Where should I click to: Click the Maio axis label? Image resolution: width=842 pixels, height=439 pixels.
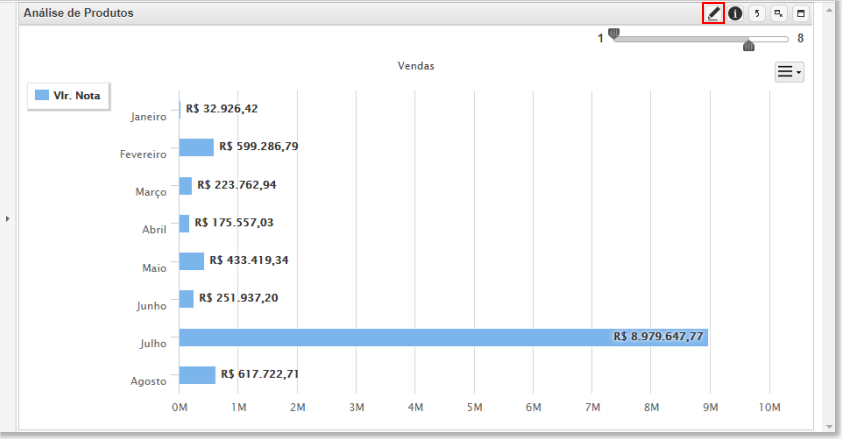(155, 268)
